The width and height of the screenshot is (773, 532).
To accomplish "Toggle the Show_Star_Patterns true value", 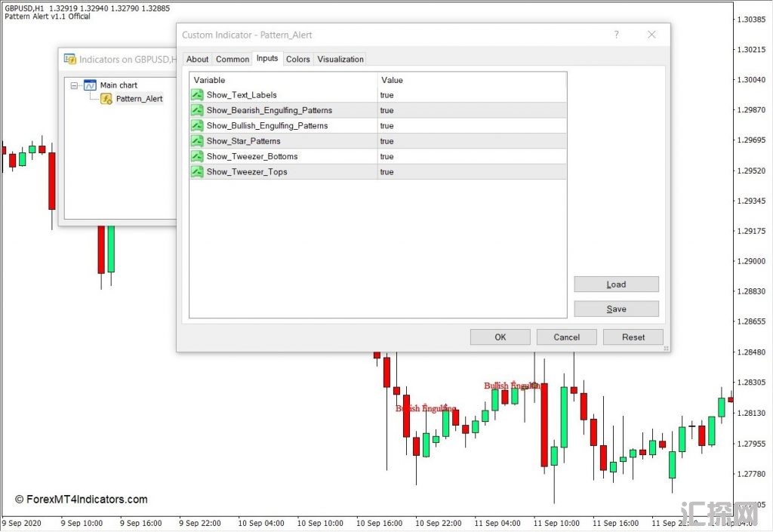I will [386, 141].
